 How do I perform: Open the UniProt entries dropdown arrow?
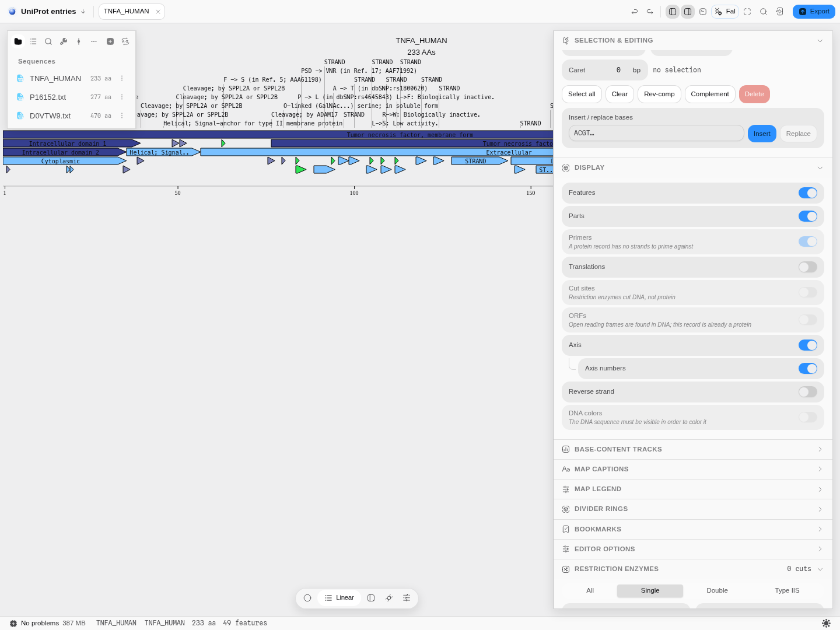pos(83,12)
